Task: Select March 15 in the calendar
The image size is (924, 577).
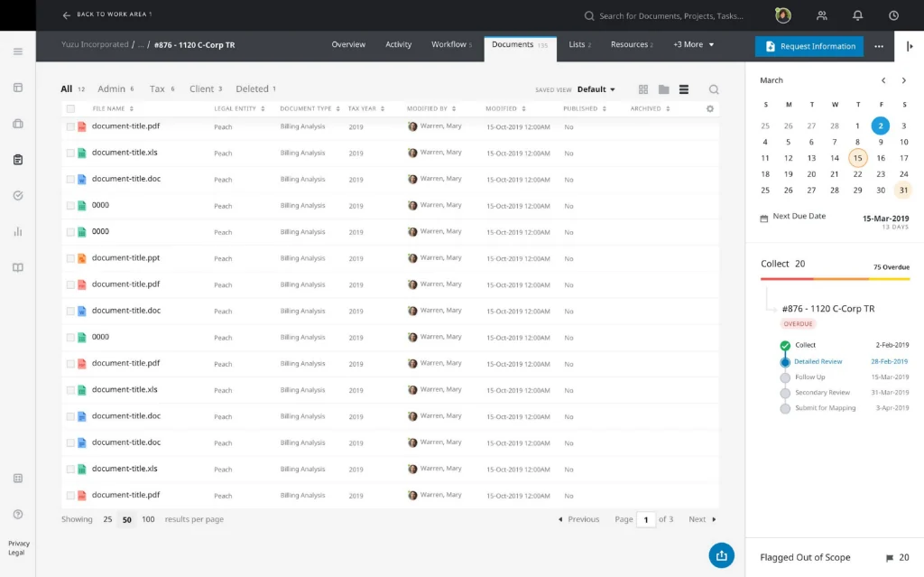Action: (x=857, y=157)
